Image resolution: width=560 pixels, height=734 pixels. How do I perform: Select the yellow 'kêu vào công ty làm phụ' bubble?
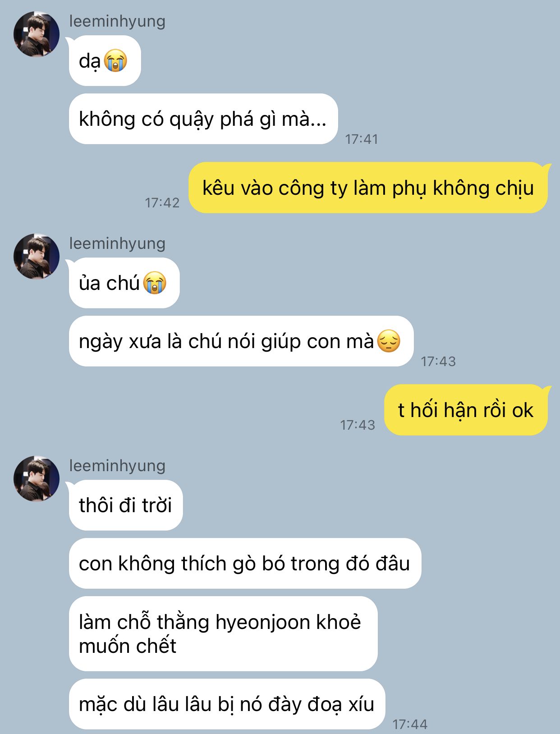point(368,188)
